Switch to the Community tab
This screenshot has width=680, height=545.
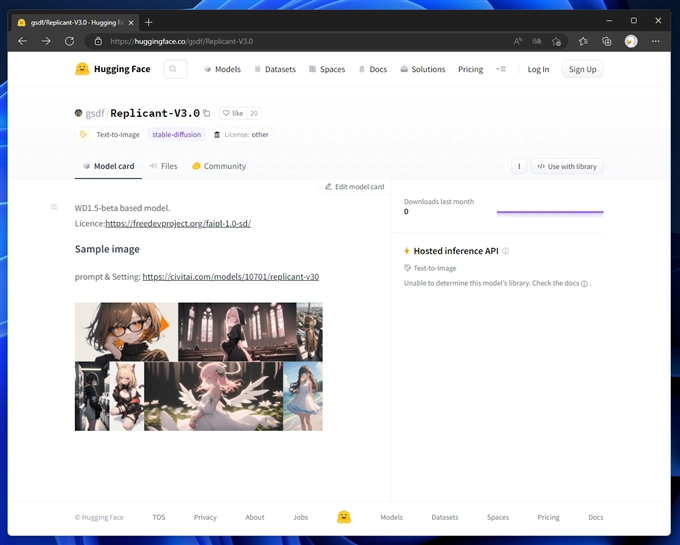tap(219, 166)
